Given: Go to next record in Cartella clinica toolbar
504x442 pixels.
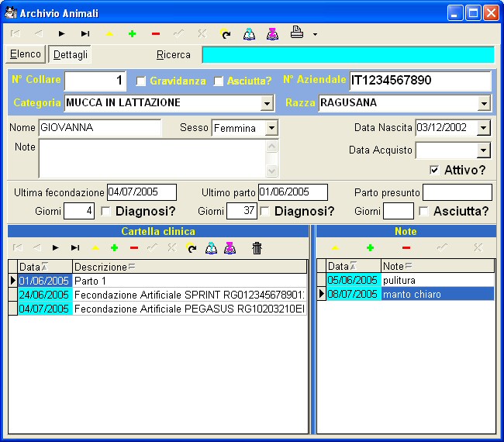Looking at the screenshot, I should tap(55, 247).
